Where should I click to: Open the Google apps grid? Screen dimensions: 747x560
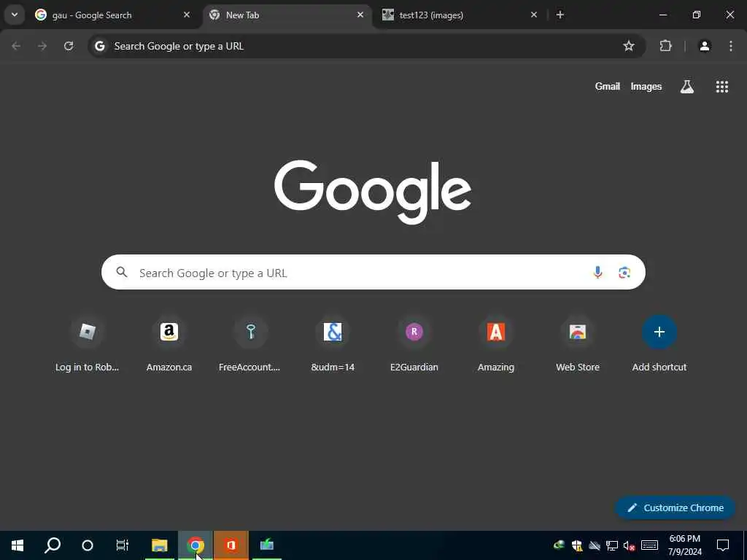point(722,86)
